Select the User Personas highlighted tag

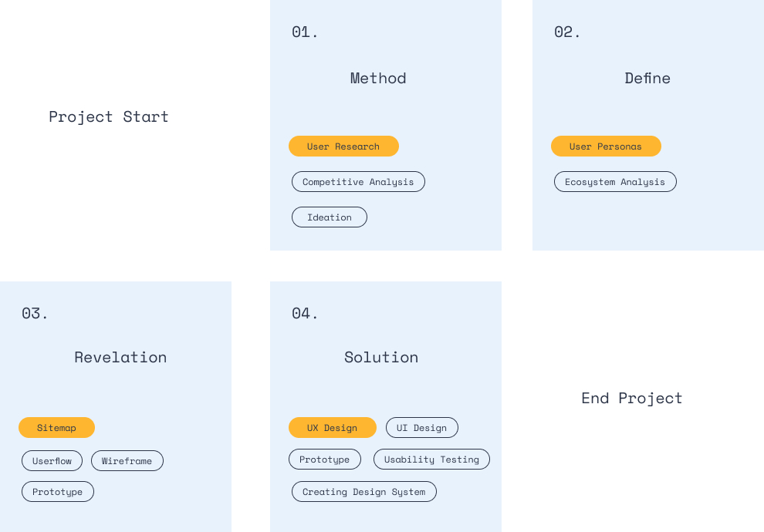coord(606,146)
